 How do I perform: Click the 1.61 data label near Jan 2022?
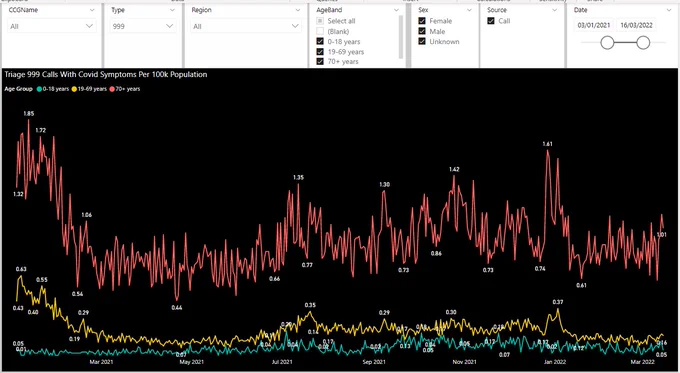click(x=547, y=144)
